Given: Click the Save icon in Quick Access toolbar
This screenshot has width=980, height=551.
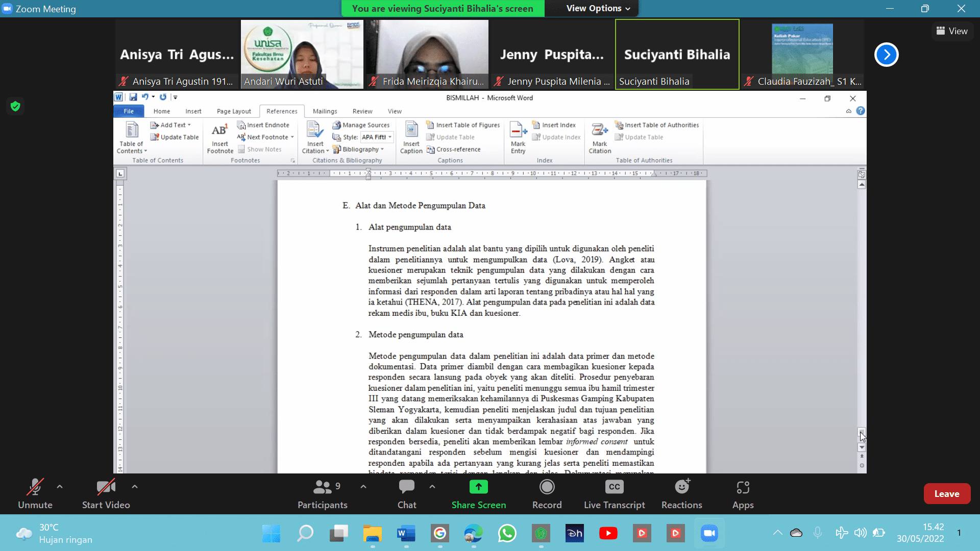Looking at the screenshot, I should pyautogui.click(x=133, y=97).
